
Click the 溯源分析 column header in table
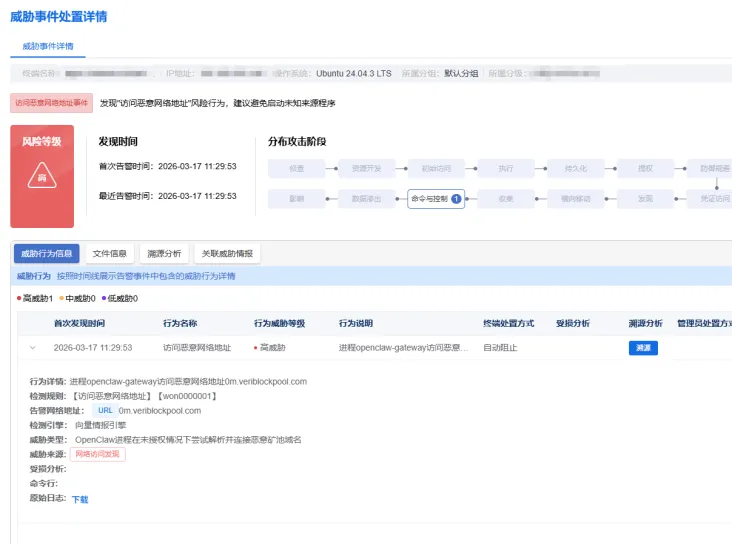coord(646,323)
